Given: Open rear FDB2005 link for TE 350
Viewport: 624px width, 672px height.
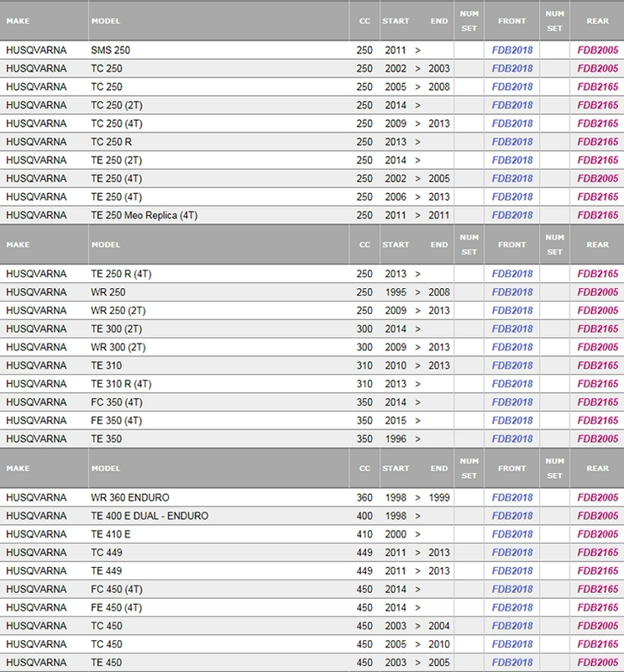Looking at the screenshot, I should pos(598,439).
